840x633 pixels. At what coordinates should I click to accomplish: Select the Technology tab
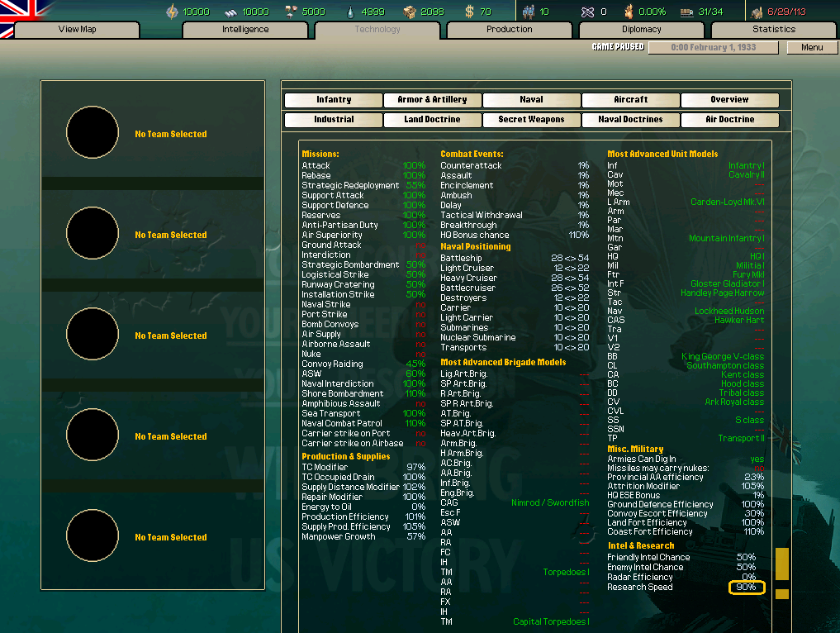[x=377, y=30]
